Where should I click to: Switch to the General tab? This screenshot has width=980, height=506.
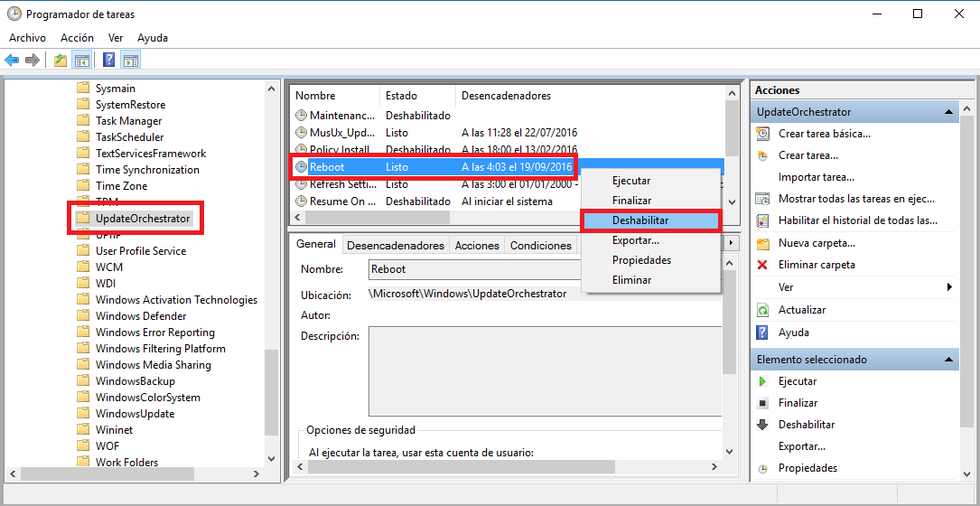click(315, 245)
